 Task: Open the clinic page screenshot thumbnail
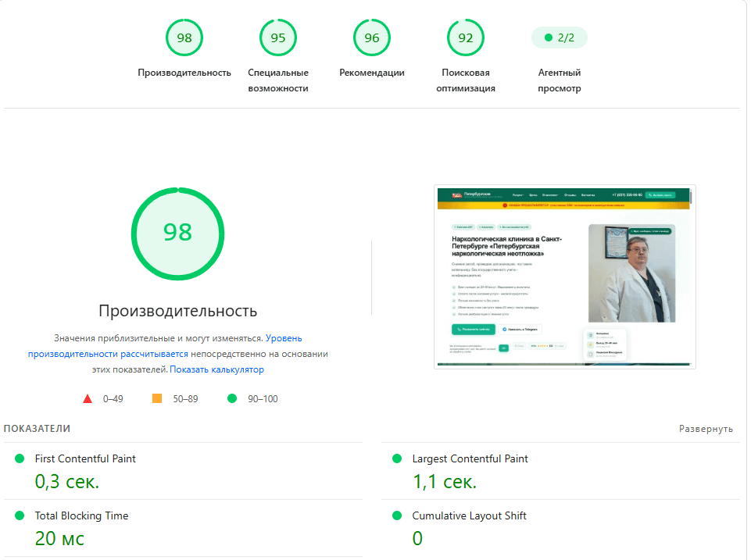(565, 276)
